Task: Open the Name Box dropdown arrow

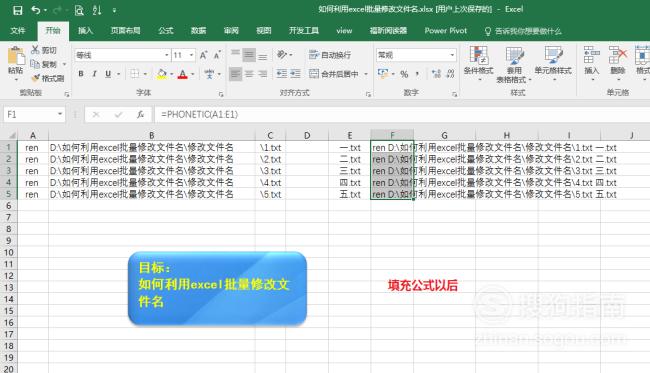Action: coord(60,114)
